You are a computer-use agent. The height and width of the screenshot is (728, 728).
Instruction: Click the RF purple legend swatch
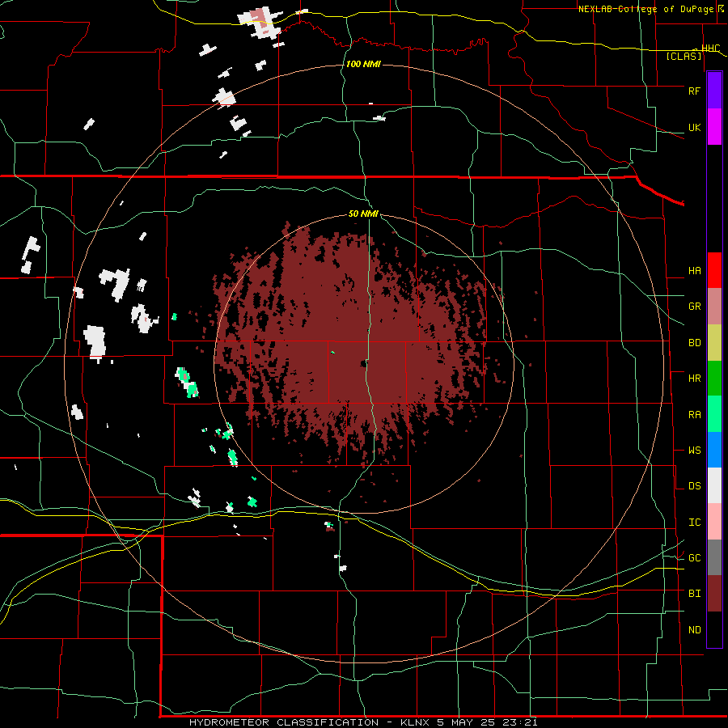tap(714, 91)
